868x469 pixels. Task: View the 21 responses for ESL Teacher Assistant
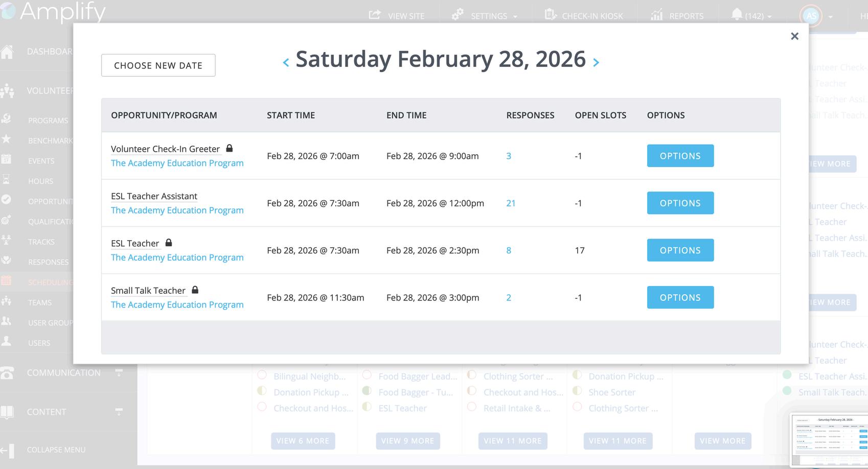coord(511,203)
